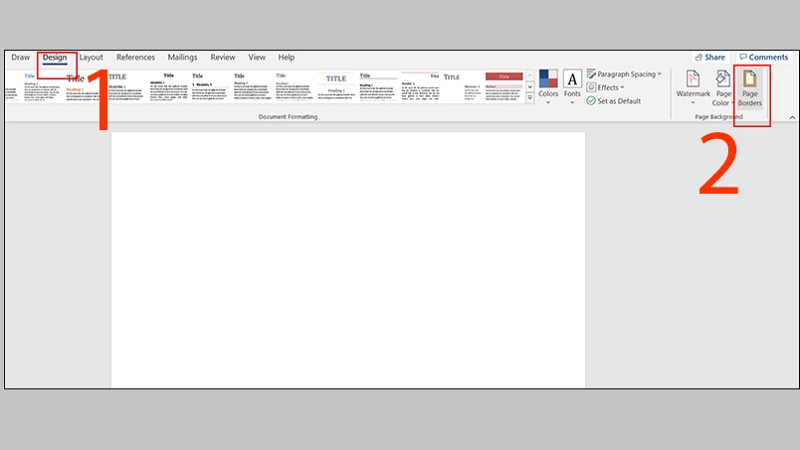Screen dimensions: 800x450
Task: Apply the large Title style with orange heading
Action: [85, 87]
